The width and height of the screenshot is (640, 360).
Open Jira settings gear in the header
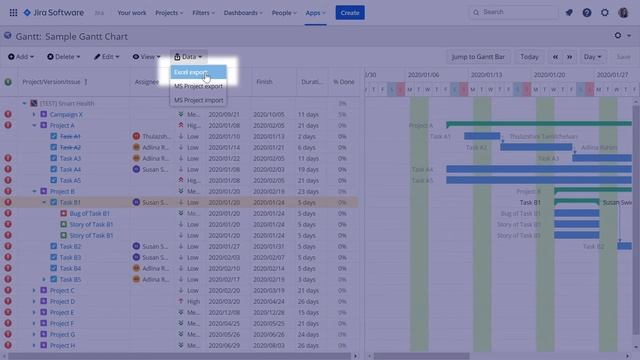[x=604, y=13]
